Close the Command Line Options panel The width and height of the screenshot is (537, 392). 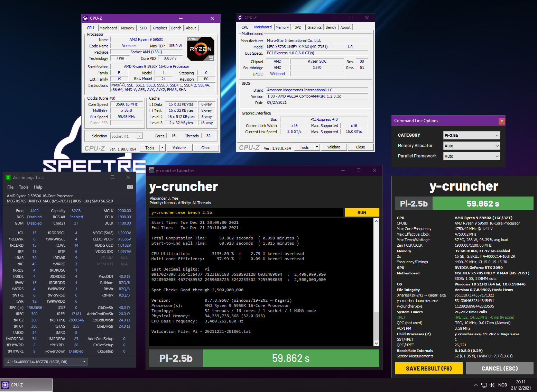click(x=502, y=121)
